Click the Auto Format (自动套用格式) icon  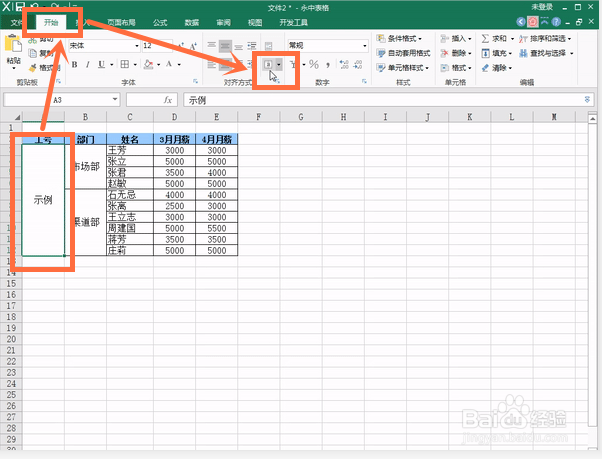[381, 53]
